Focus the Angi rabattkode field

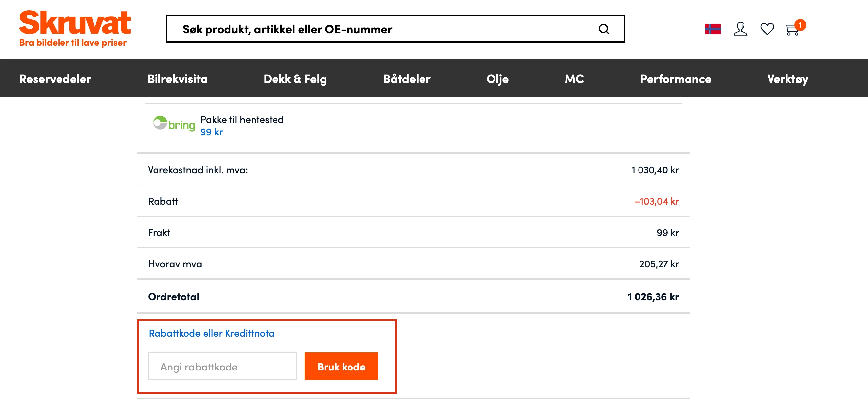point(222,367)
